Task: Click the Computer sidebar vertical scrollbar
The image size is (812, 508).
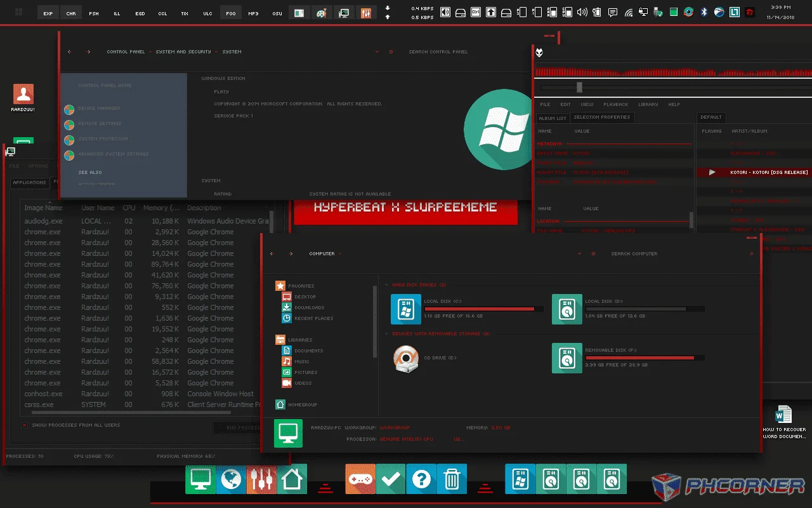Action: [x=375, y=321]
